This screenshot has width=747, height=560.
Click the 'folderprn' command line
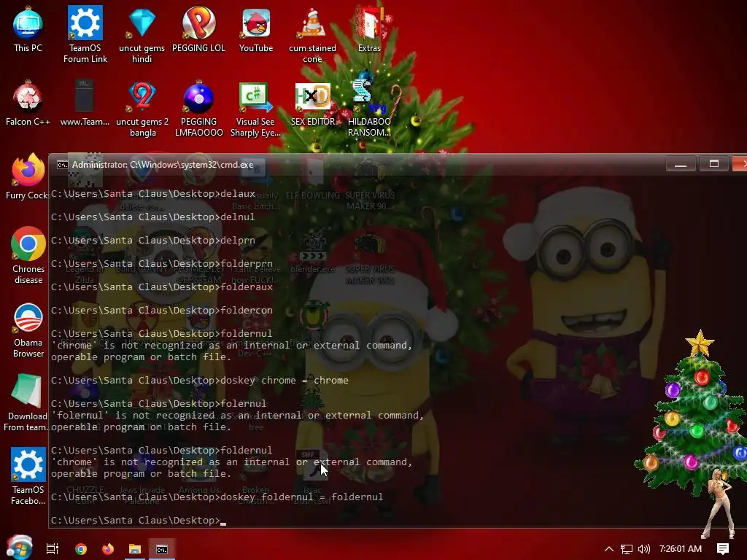[x=162, y=264]
